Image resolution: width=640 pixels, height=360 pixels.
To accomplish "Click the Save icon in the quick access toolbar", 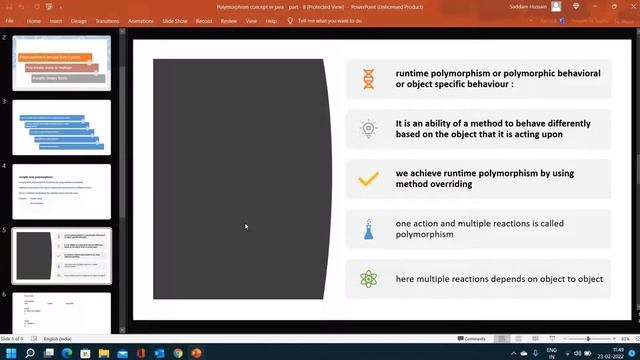I will tap(9, 7).
